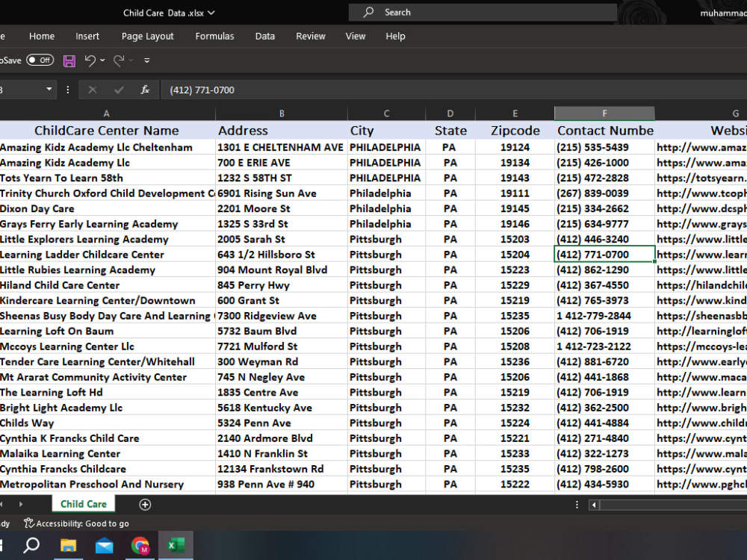
Task: Toggle the AutoSave switch
Action: click(x=40, y=60)
